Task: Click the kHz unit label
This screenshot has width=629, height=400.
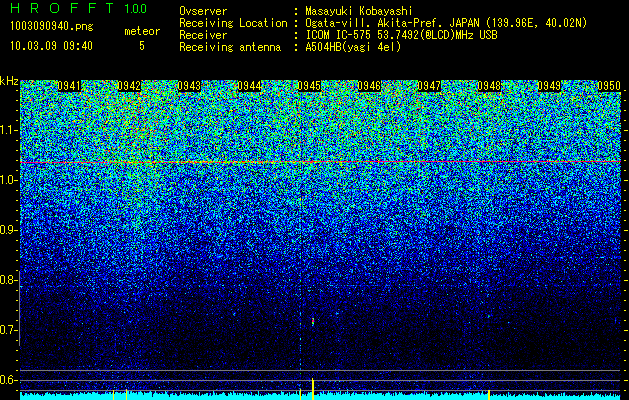Action: coord(9,81)
